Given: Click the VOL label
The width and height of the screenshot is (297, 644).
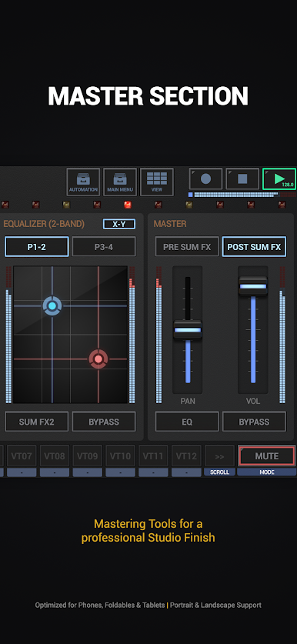Looking at the screenshot, I should coord(253,401).
